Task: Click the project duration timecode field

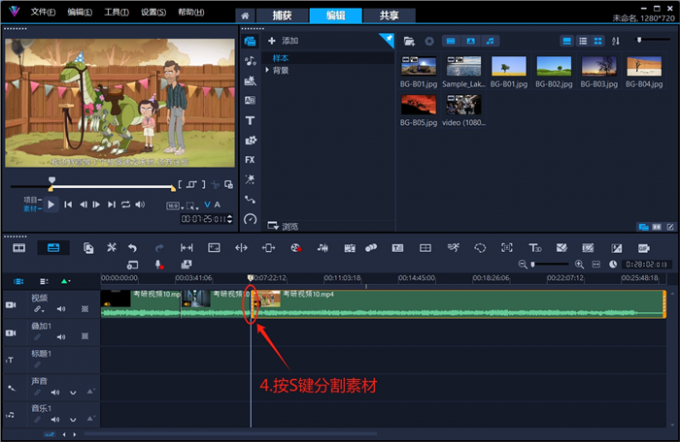Action: tap(646, 264)
